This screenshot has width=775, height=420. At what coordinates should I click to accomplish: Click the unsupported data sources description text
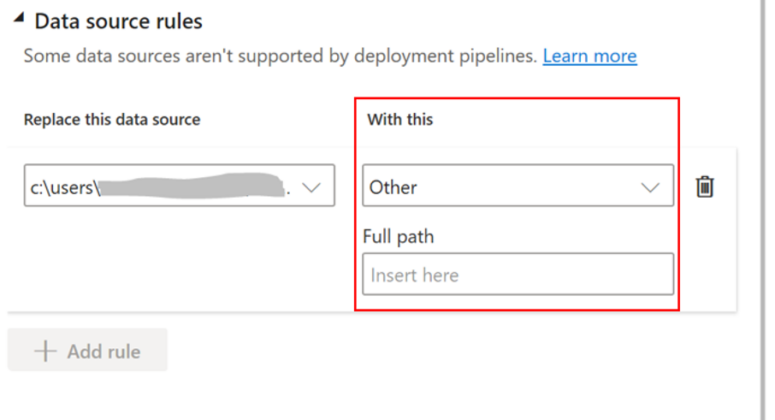280,56
